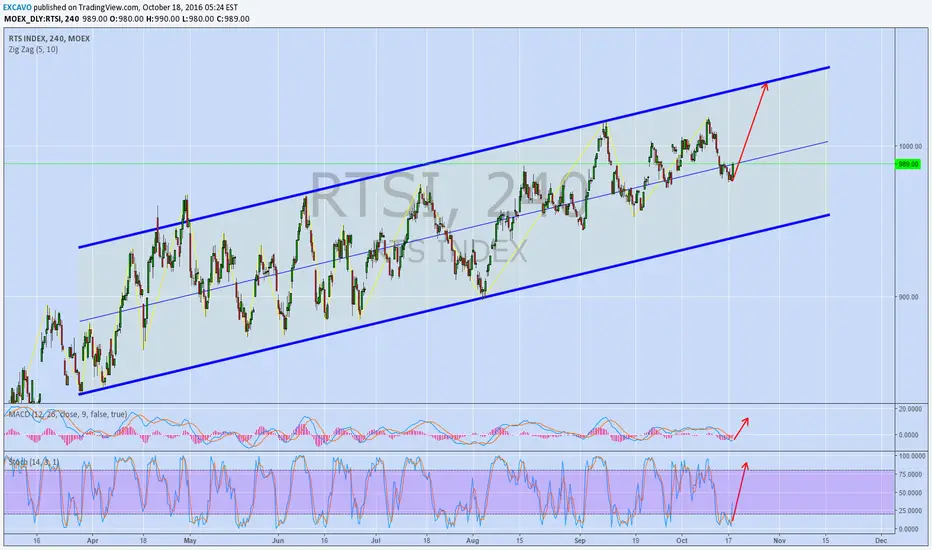
Task: Click the Jun label on time axis
Action: (x=278, y=540)
